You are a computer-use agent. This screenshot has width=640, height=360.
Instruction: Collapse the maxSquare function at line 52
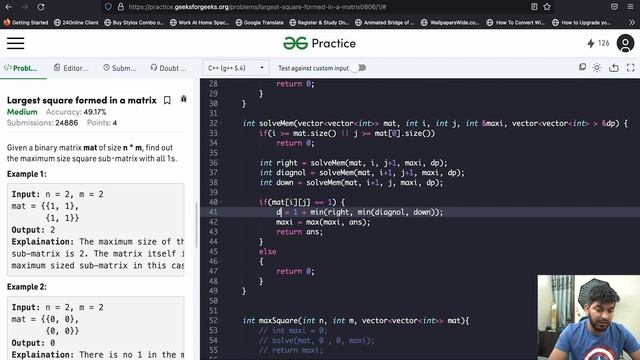(221, 320)
